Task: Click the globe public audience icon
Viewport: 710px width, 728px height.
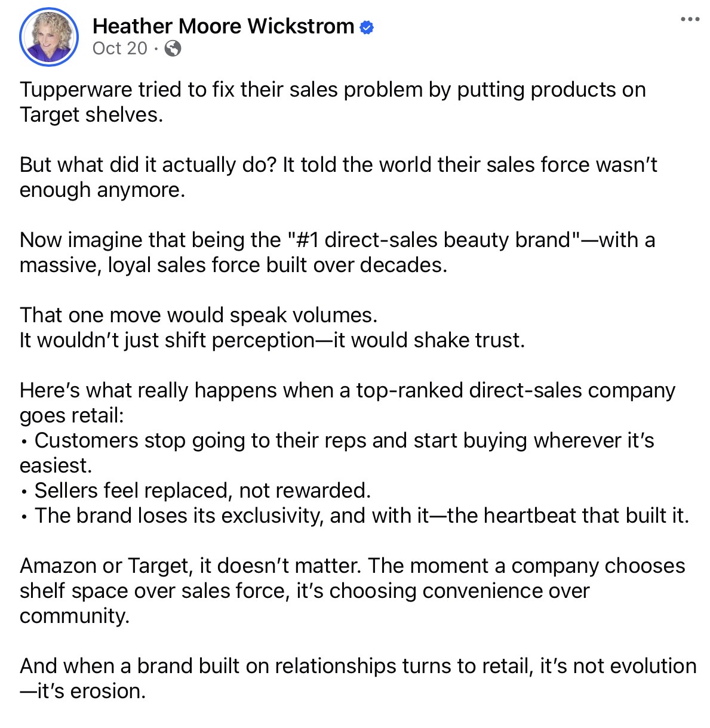Action: tap(173, 48)
